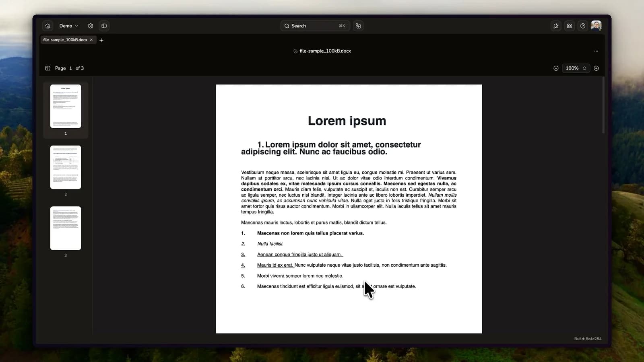Screen dimensions: 644x362
Task: Click the line "Maecenas mauris lectus, lobortis et purus"
Action: point(314,222)
